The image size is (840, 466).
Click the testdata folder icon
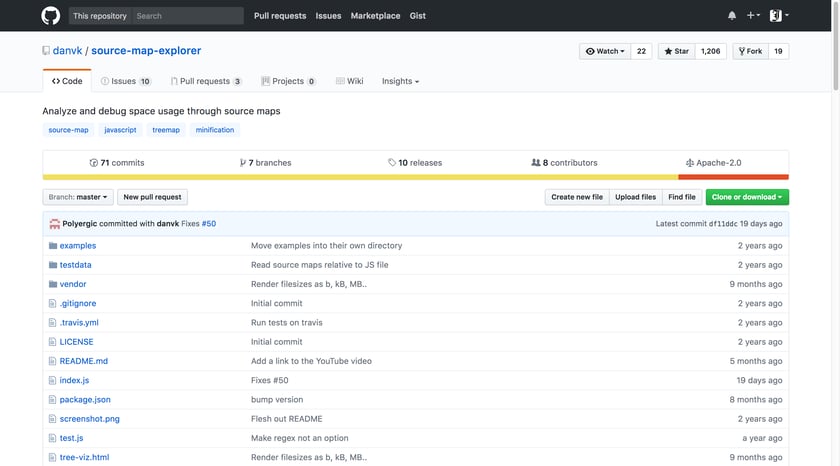(x=52, y=265)
